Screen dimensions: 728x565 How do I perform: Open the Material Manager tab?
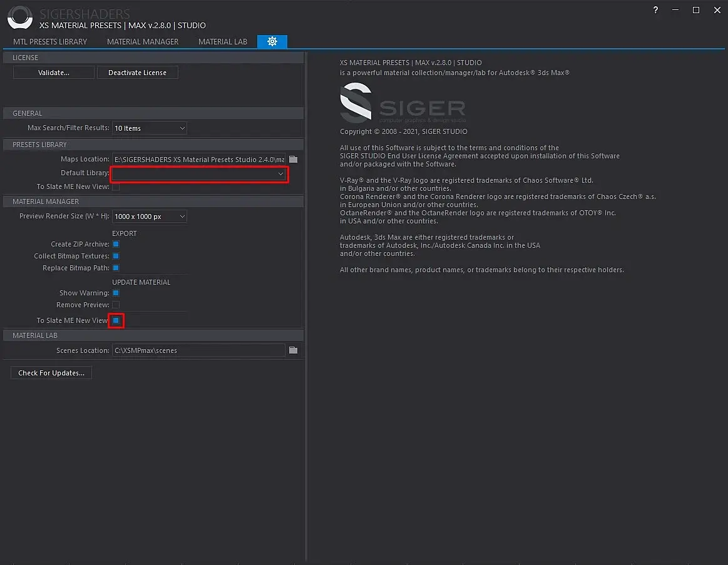(x=143, y=41)
